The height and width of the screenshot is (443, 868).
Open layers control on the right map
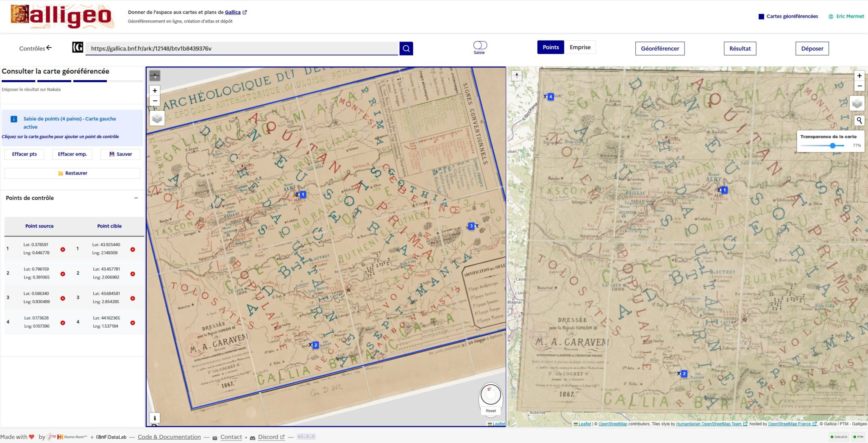857,103
